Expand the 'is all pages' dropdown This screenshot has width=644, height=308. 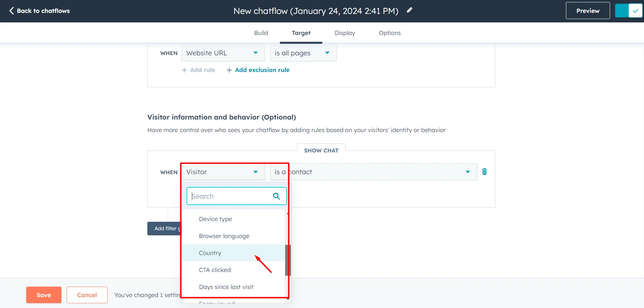click(x=303, y=53)
